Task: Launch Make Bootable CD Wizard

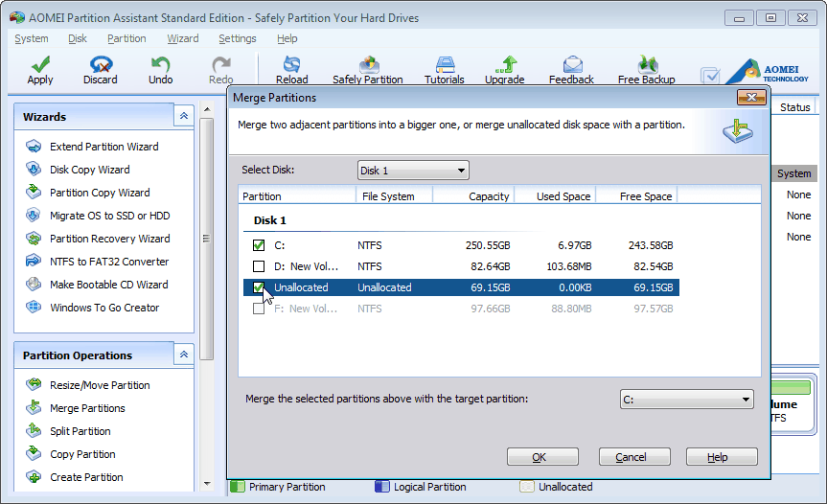Action: (108, 285)
